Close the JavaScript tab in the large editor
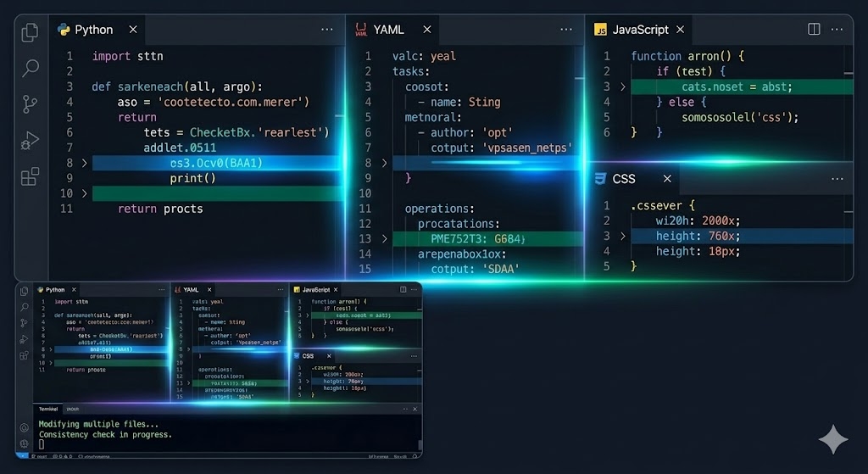 tap(680, 30)
